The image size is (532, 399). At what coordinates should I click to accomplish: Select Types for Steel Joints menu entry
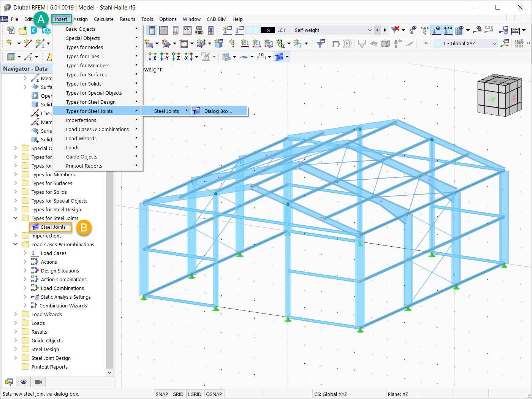coord(97,111)
